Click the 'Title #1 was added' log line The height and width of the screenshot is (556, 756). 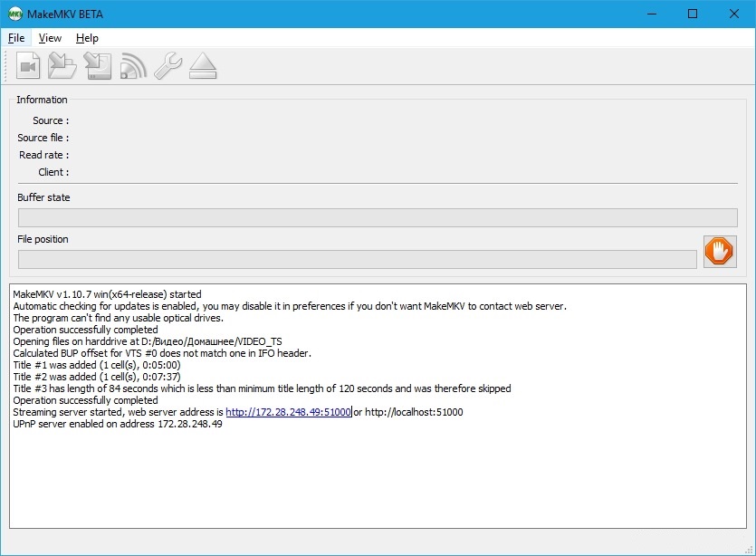coord(97,365)
